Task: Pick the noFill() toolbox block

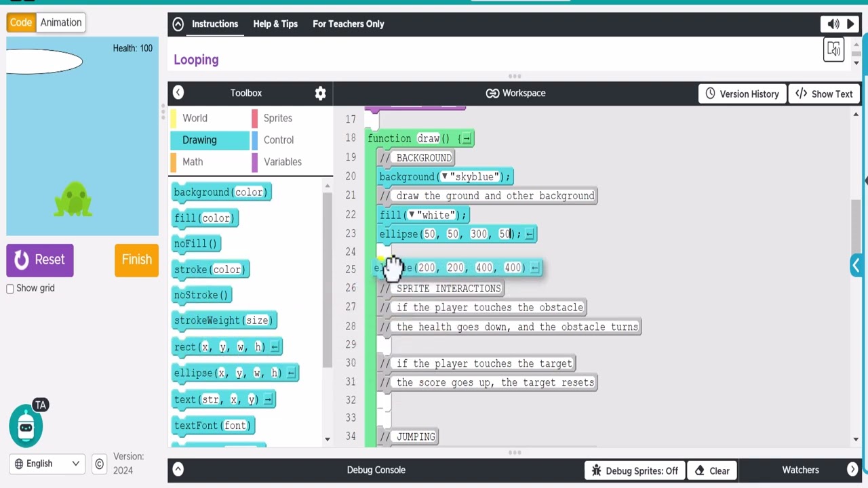Action: [196, 244]
